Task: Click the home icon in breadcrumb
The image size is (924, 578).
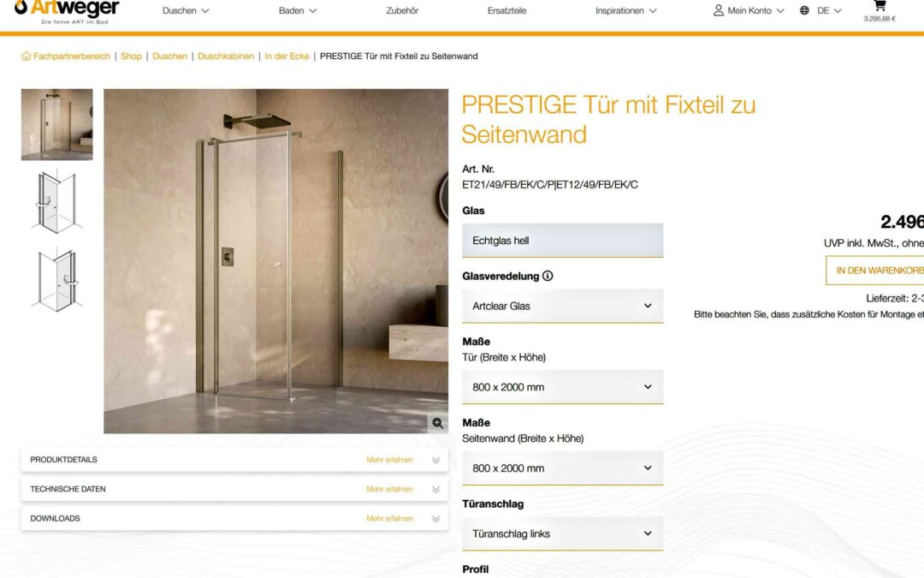Action: click(x=26, y=56)
